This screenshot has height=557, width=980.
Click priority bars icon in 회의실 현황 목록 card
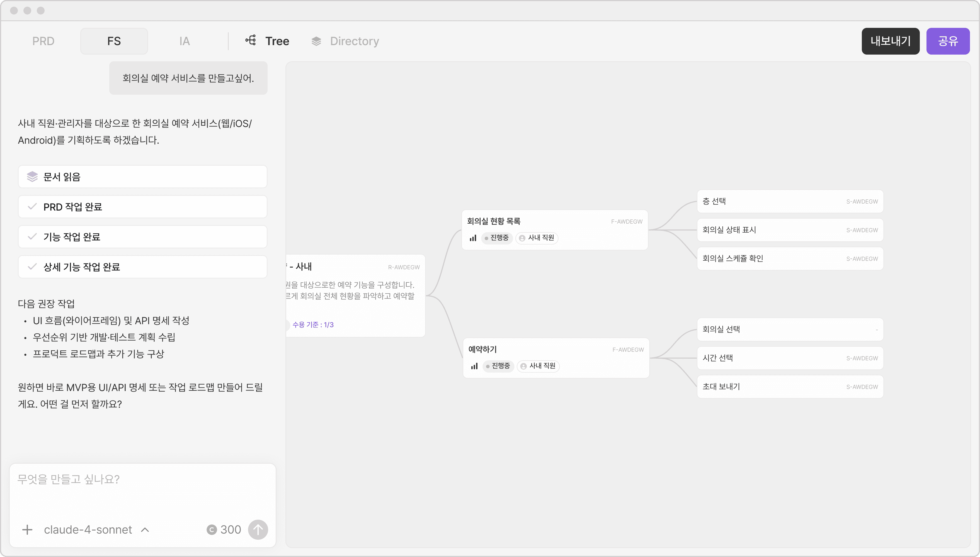pyautogui.click(x=473, y=238)
